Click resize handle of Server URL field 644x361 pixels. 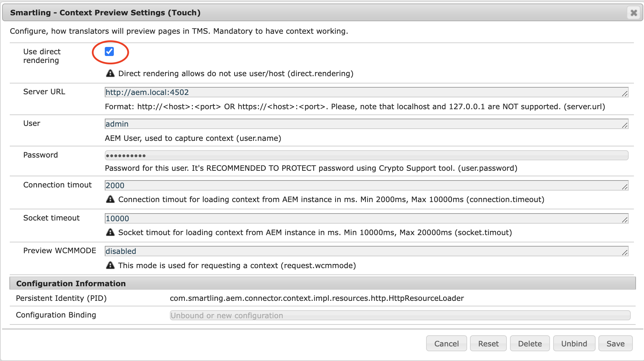[x=625, y=94]
